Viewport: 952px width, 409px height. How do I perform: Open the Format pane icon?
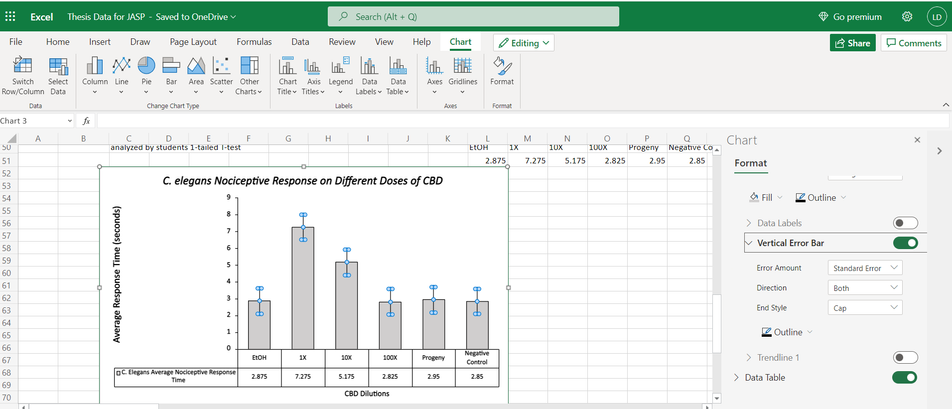(502, 65)
